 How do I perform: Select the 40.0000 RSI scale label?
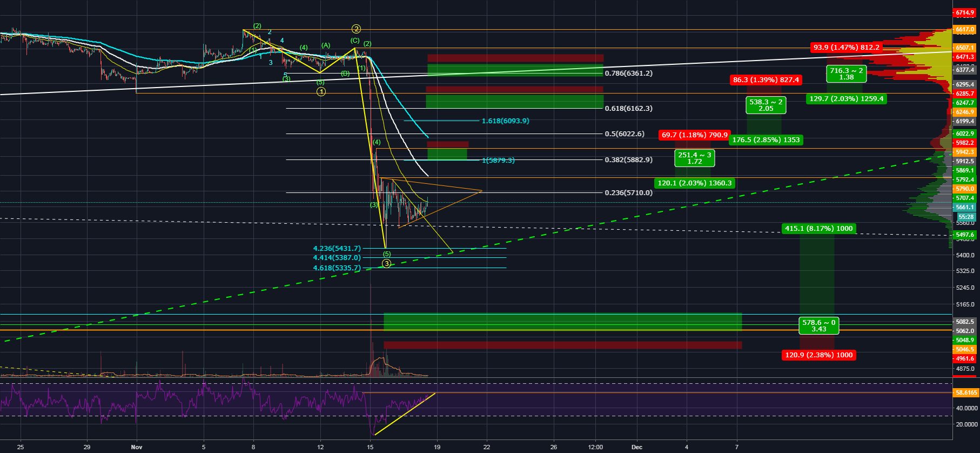pos(966,408)
